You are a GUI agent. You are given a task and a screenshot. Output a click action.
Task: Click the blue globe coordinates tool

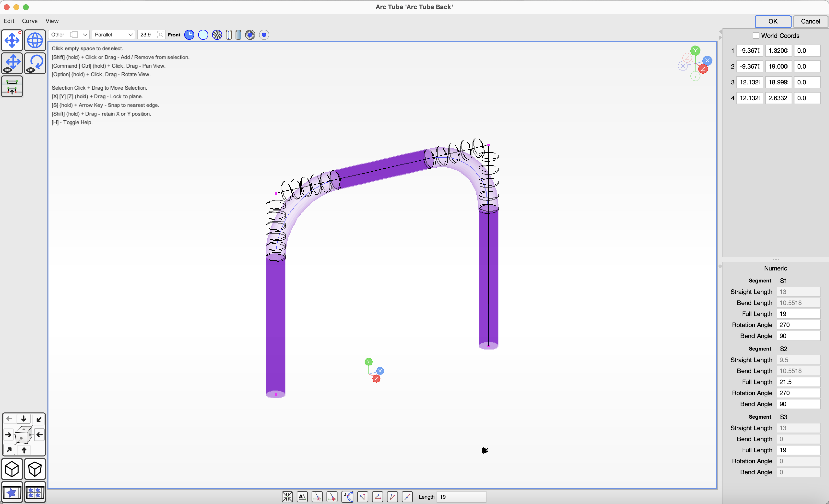(x=35, y=40)
